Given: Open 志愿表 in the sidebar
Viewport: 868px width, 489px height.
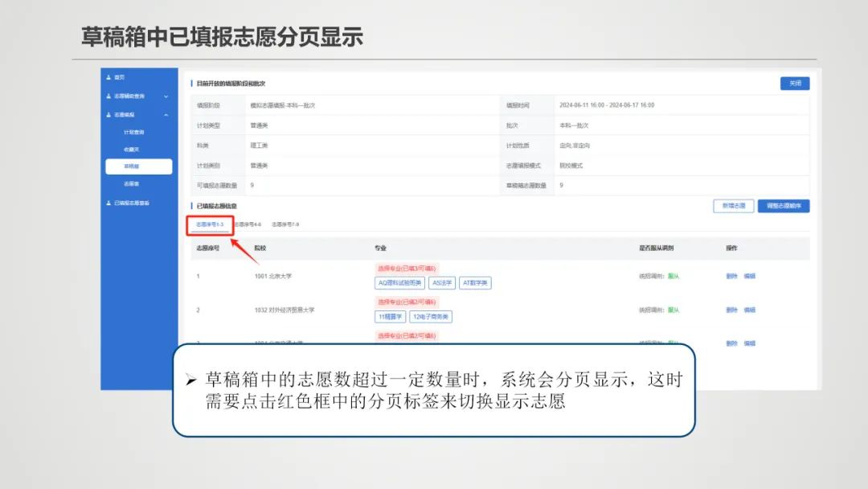Looking at the screenshot, I should tap(135, 183).
